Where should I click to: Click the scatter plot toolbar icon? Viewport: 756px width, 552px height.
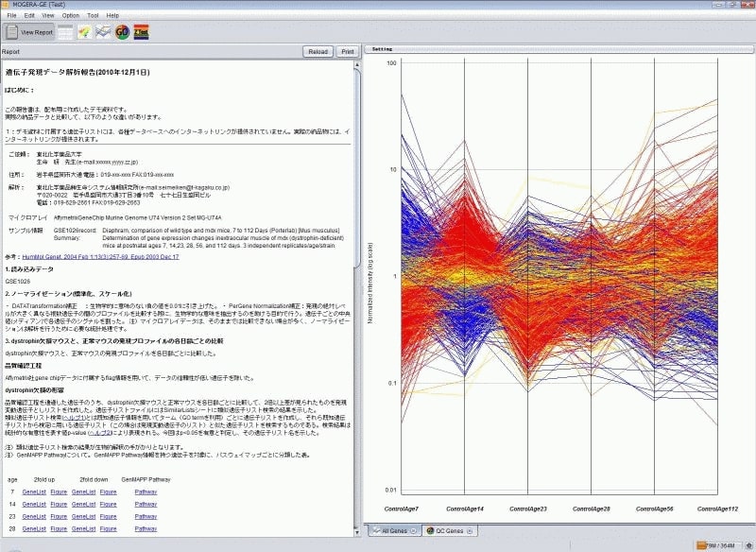84,32
